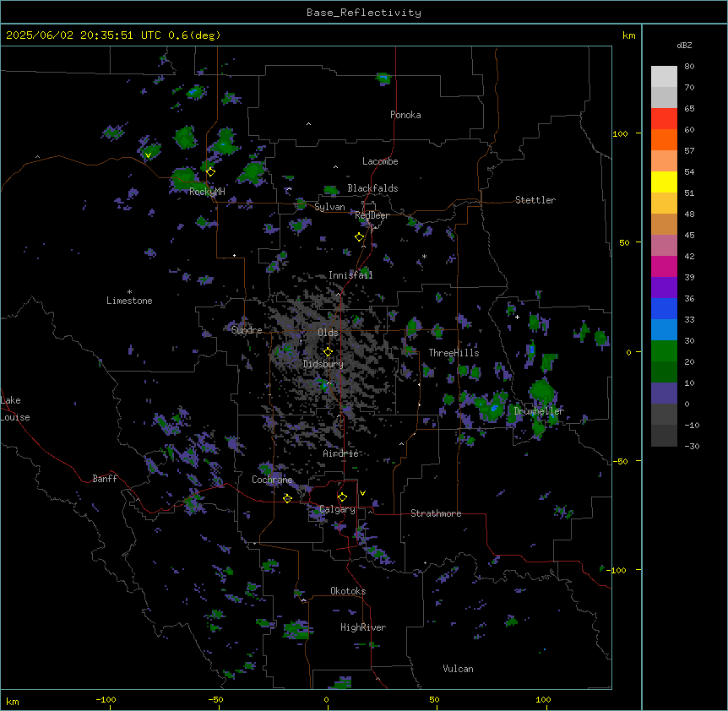Click the Lake Louise label

point(15,409)
